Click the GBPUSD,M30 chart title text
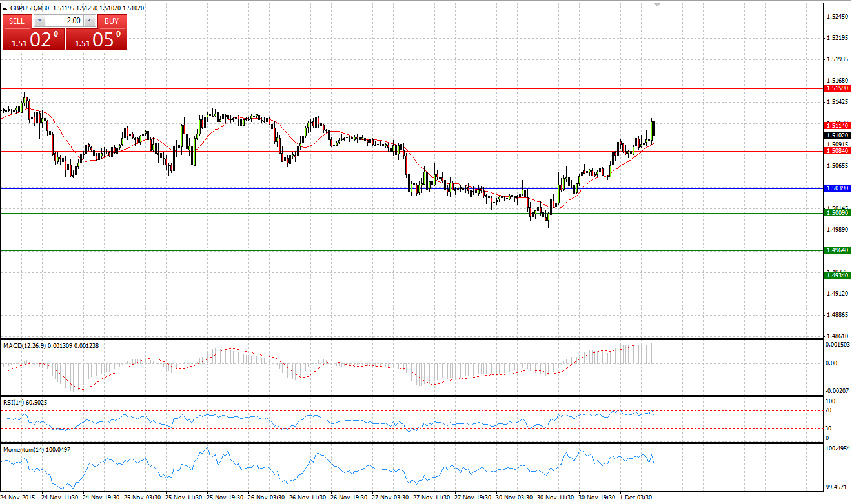The width and height of the screenshot is (852, 504). coord(29,8)
